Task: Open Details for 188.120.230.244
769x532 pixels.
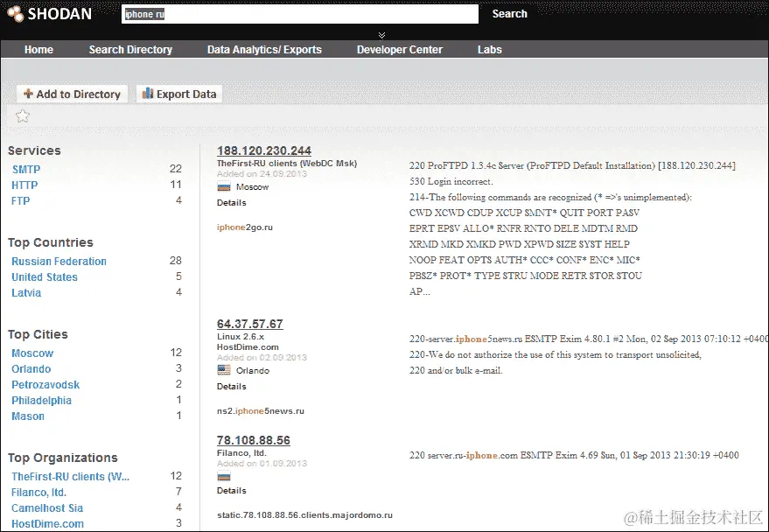Action: (232, 202)
